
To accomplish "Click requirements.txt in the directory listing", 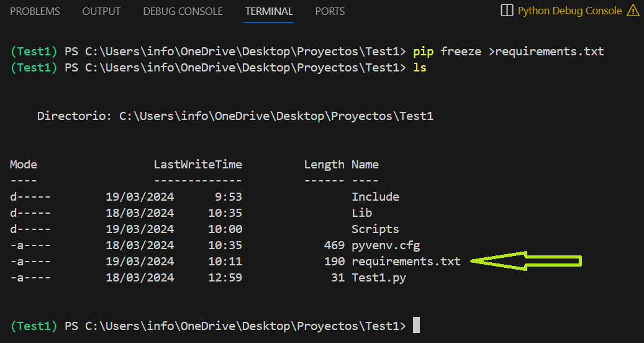I will point(406,262).
